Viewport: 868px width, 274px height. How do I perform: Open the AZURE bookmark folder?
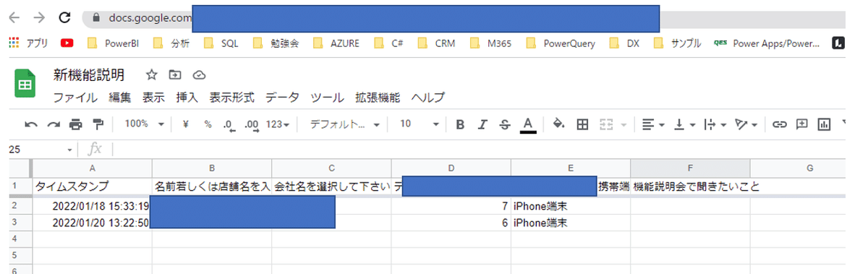[x=336, y=43]
